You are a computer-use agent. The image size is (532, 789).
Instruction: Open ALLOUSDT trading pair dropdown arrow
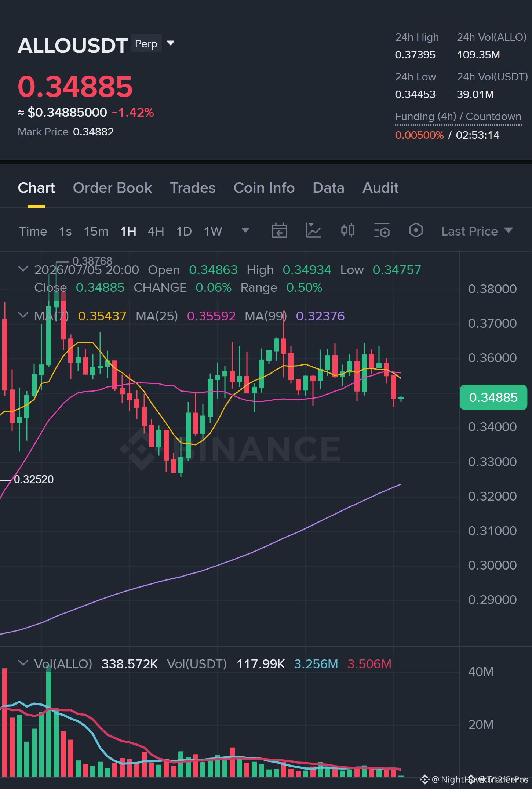pyautogui.click(x=171, y=43)
